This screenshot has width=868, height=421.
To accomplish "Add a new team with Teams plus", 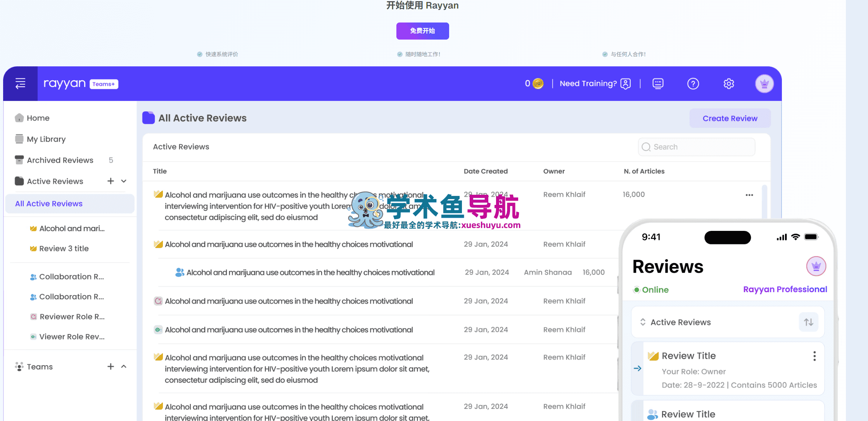I will point(111,367).
